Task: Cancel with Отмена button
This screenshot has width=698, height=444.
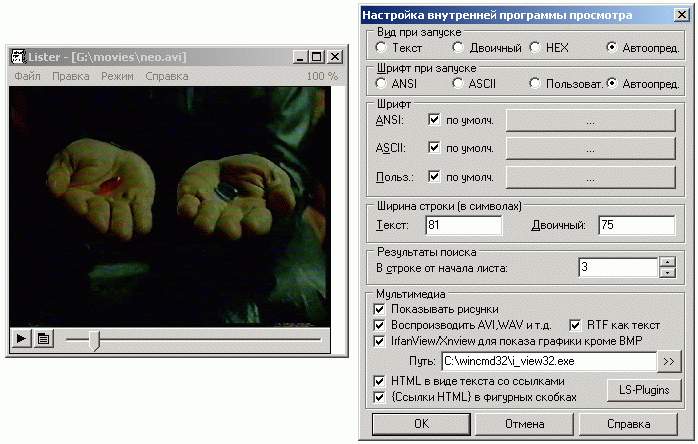Action: tap(524, 424)
